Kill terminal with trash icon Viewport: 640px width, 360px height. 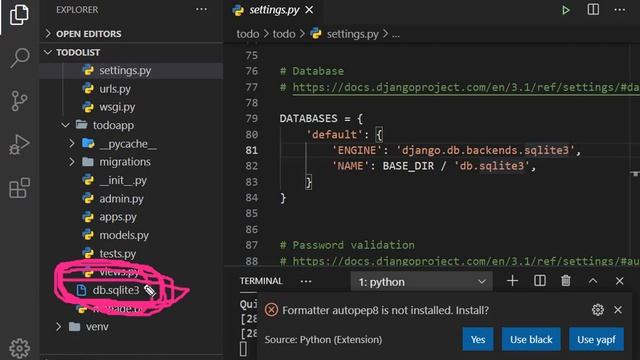click(566, 281)
